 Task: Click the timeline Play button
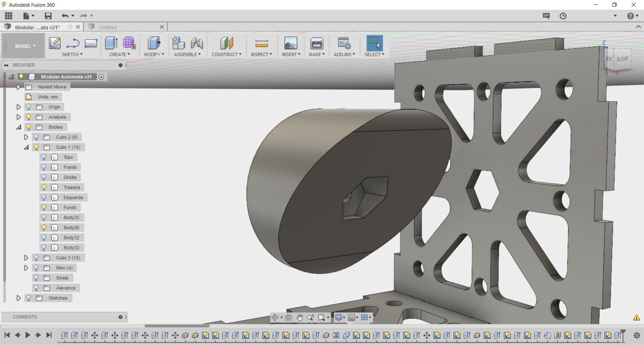point(28,335)
